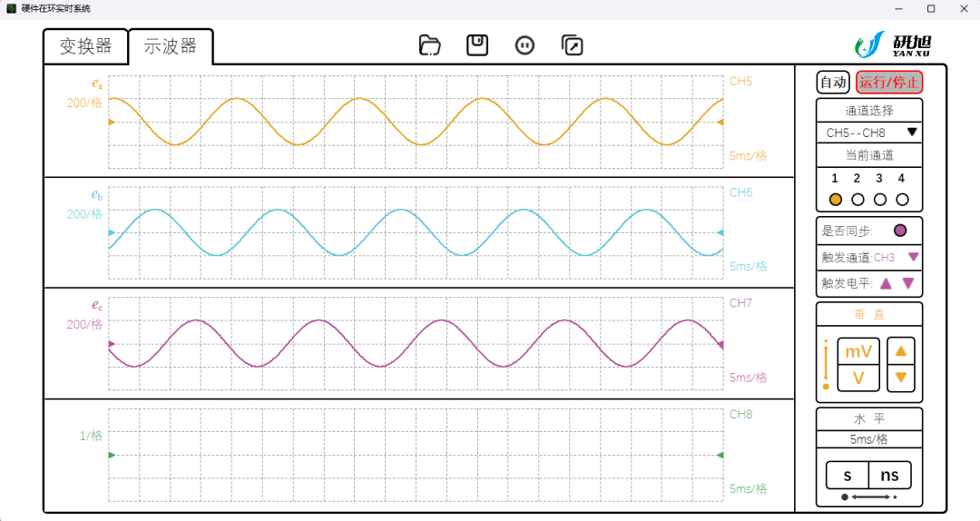Click the 运行/停止 run/stop button
Viewport: 980px width, 521px height.
coord(888,83)
